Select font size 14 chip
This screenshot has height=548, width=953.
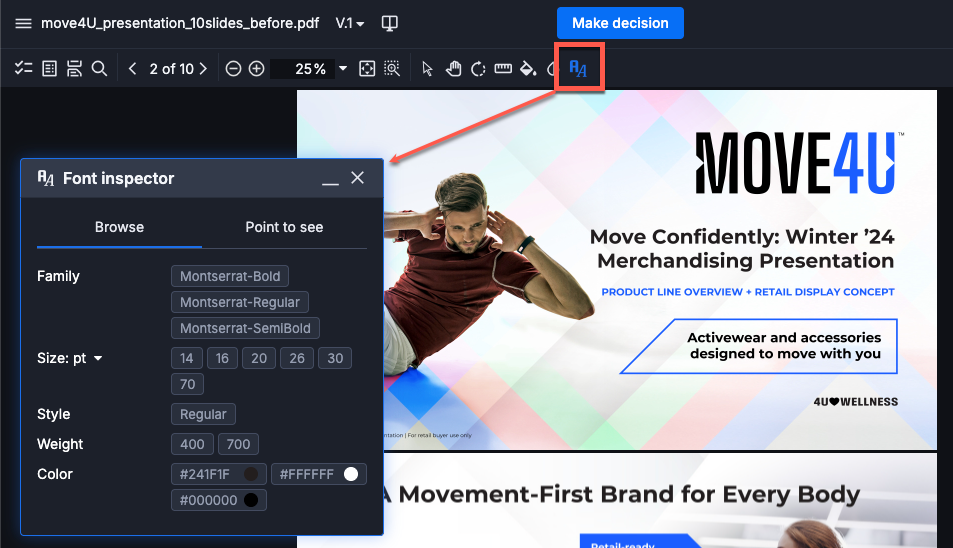[x=187, y=358]
